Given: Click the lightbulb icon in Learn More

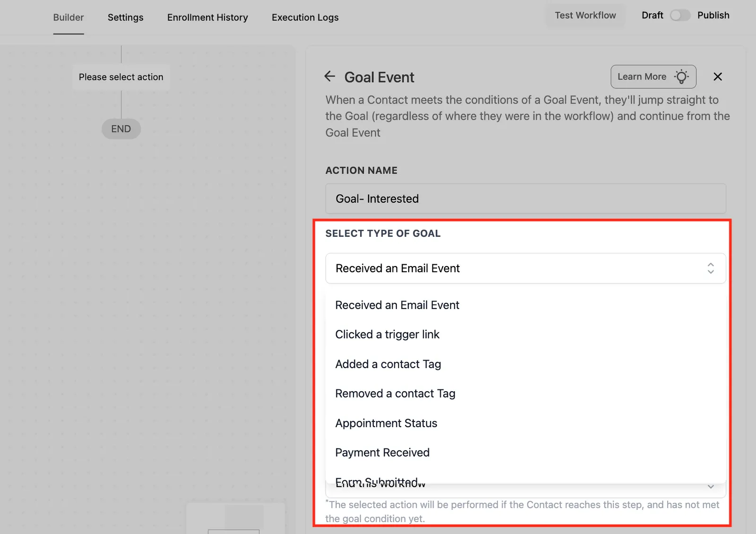Looking at the screenshot, I should point(681,77).
